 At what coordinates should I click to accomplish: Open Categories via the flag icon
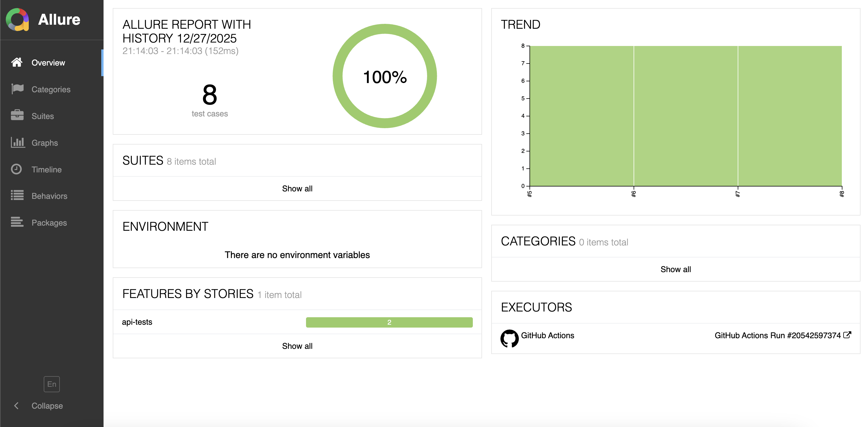[x=17, y=89]
